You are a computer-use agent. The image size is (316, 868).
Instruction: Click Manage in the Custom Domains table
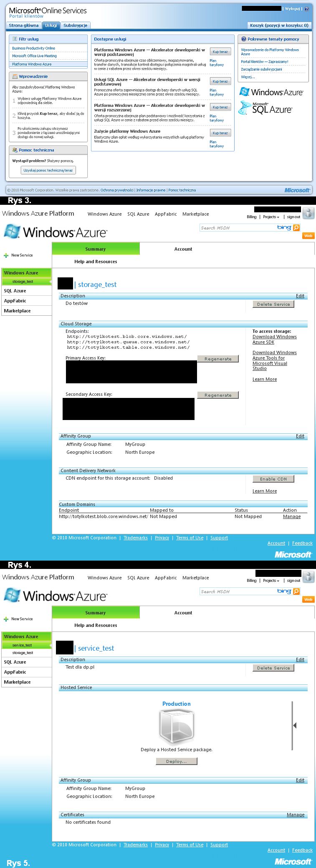292,516
